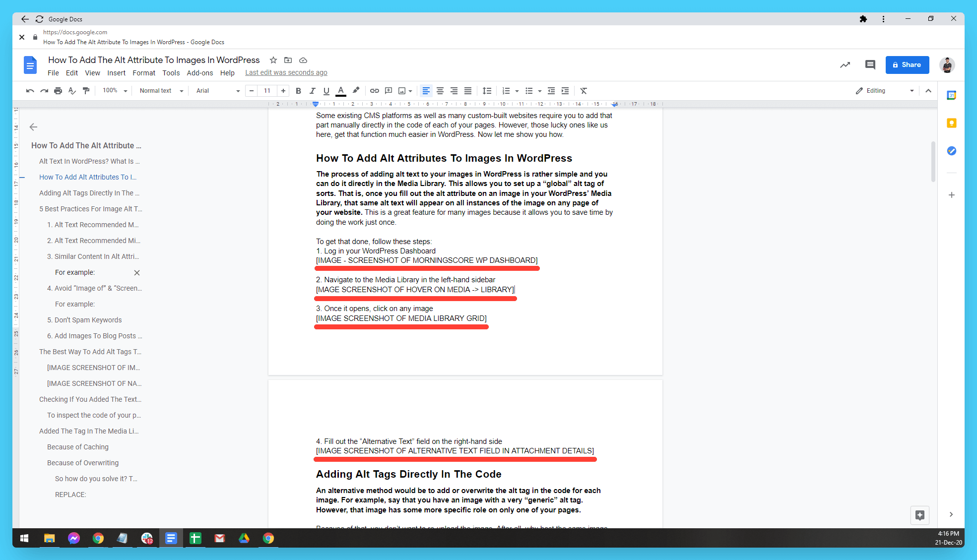This screenshot has height=560, width=977.
Task: Click the text color icon
Action: click(x=341, y=91)
